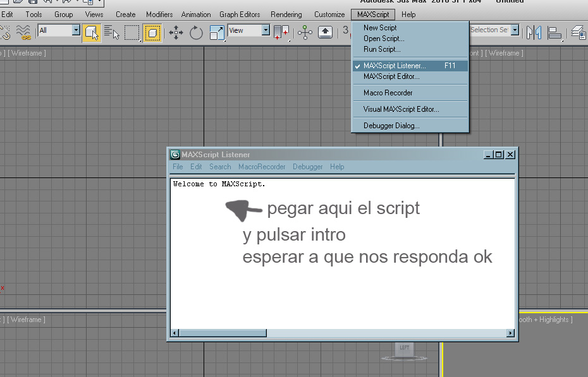Image resolution: width=588 pixels, height=377 pixels.
Task: Activate the Select and Rotate tool
Action: [196, 33]
